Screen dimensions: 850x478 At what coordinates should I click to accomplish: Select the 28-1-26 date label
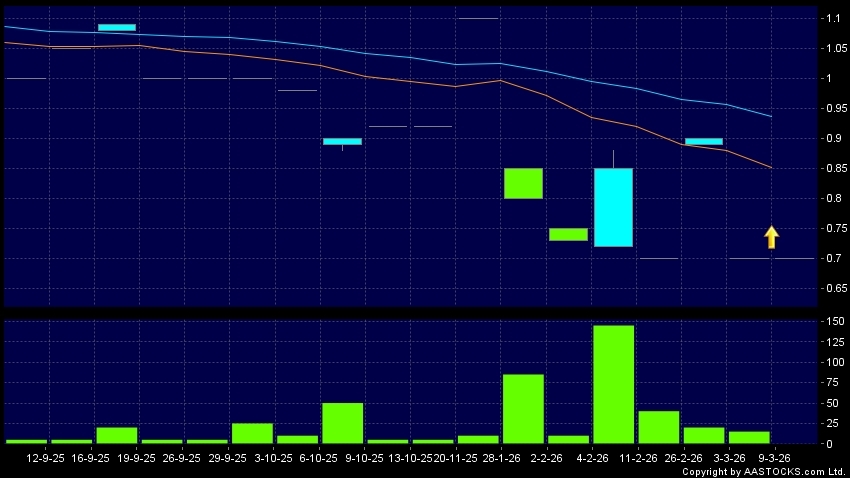pos(500,458)
